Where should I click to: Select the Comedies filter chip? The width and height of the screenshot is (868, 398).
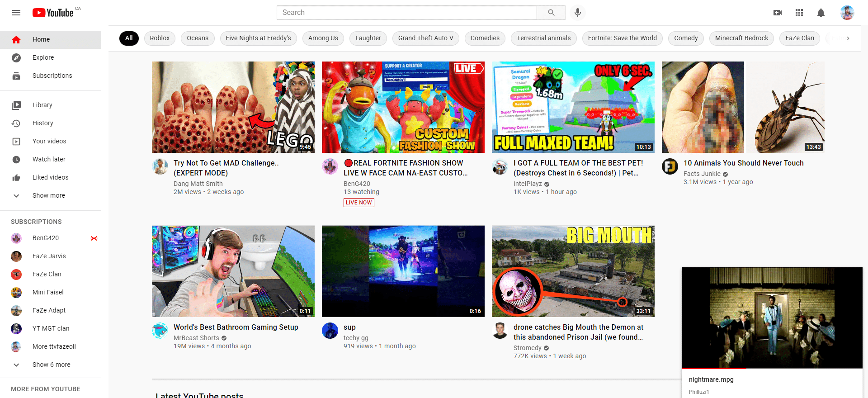tap(485, 38)
